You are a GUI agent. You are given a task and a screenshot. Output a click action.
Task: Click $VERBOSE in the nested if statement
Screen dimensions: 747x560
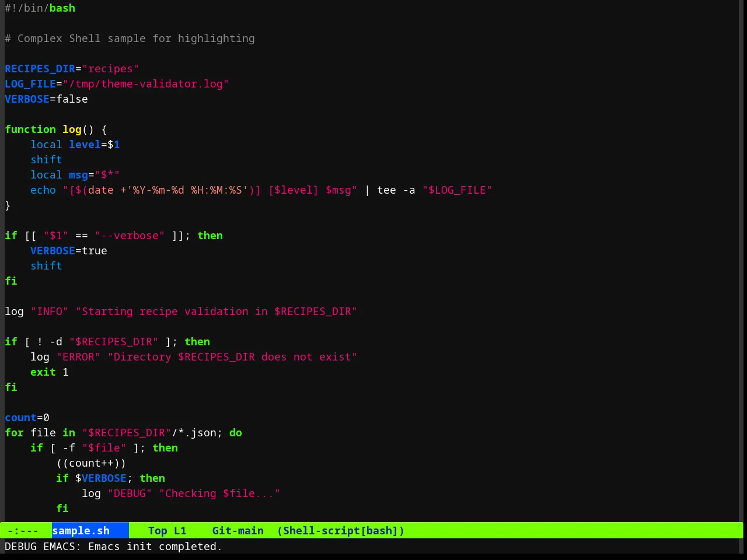tap(101, 478)
